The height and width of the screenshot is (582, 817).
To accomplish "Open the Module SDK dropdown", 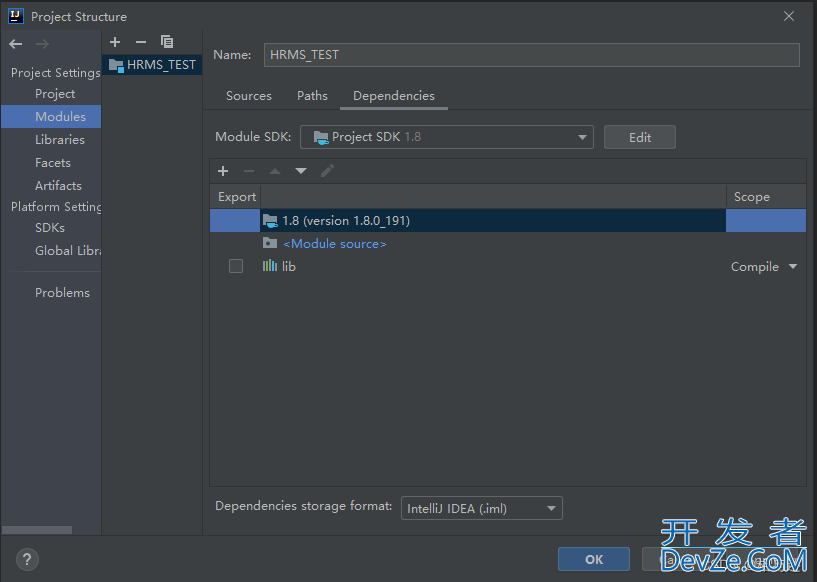I will (447, 137).
